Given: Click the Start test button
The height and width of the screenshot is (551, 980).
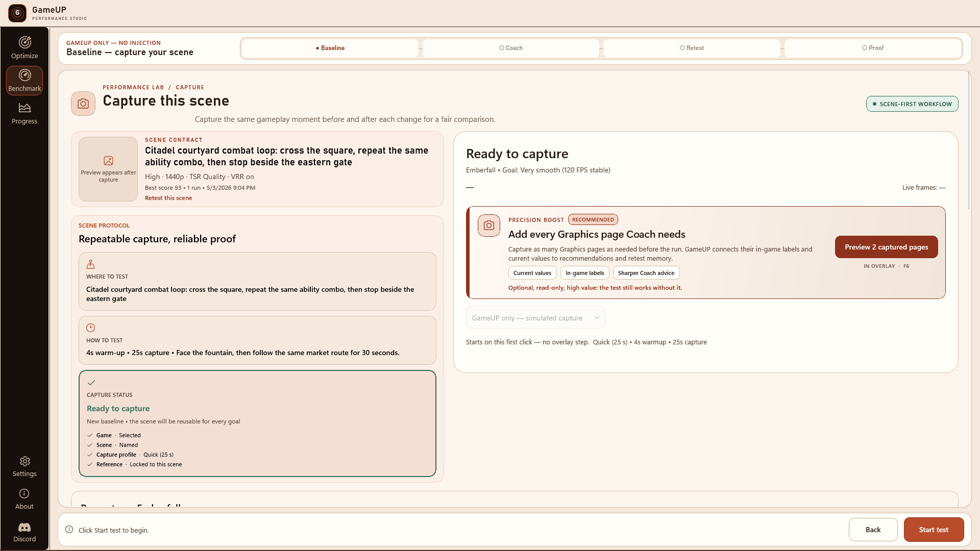Looking at the screenshot, I should (x=934, y=530).
